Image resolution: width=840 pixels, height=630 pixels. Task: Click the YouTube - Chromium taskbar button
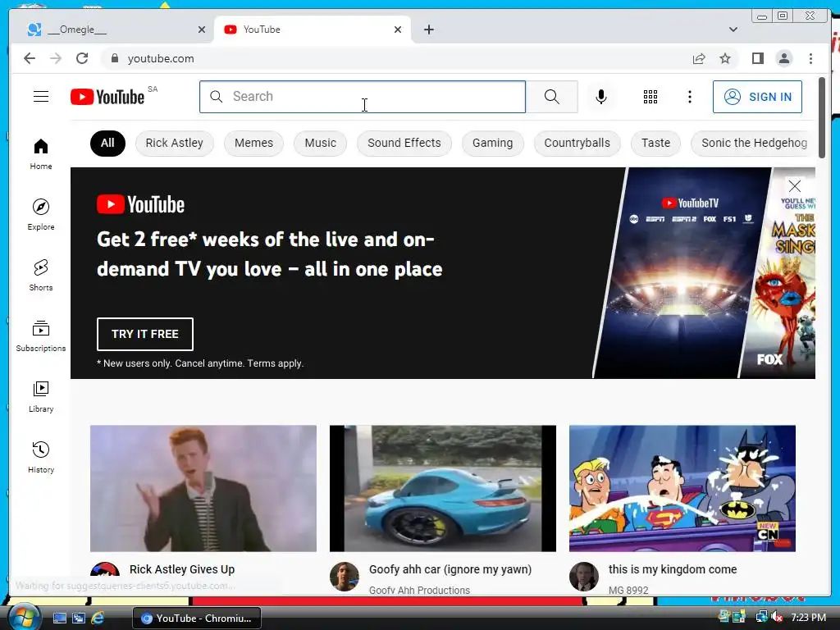tap(197, 619)
